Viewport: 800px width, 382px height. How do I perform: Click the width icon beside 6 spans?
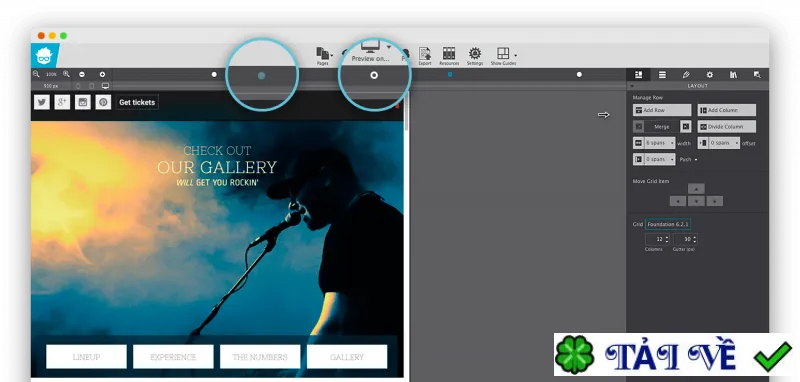click(x=638, y=143)
